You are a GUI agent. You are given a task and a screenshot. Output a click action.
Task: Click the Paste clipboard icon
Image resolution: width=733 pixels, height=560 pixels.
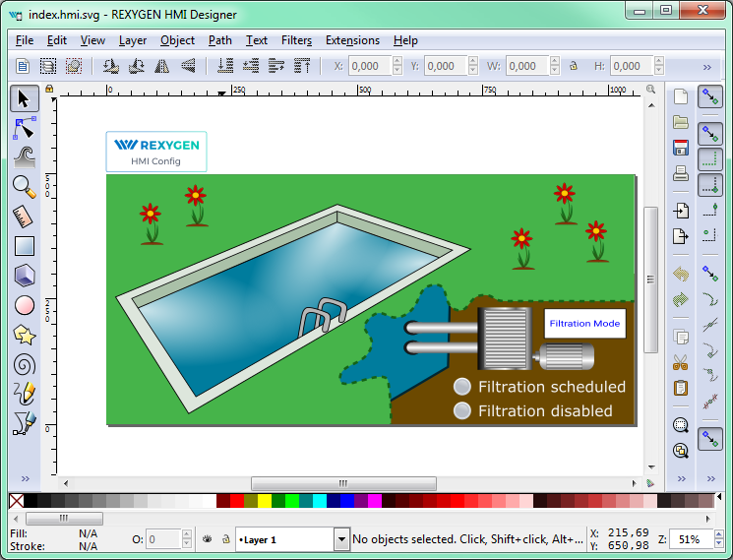(x=681, y=388)
